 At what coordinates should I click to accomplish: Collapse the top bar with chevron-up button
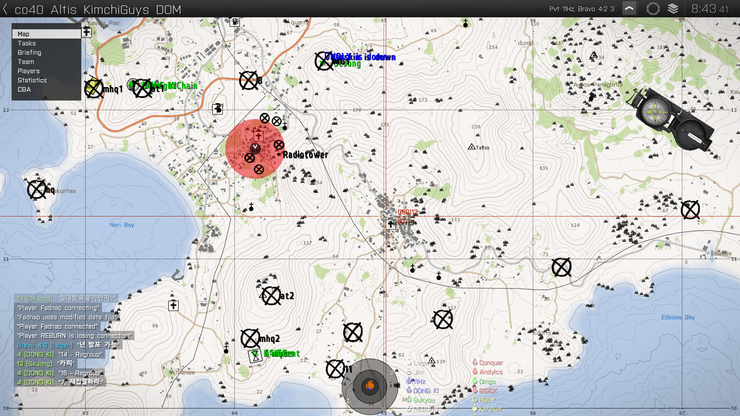(x=629, y=8)
